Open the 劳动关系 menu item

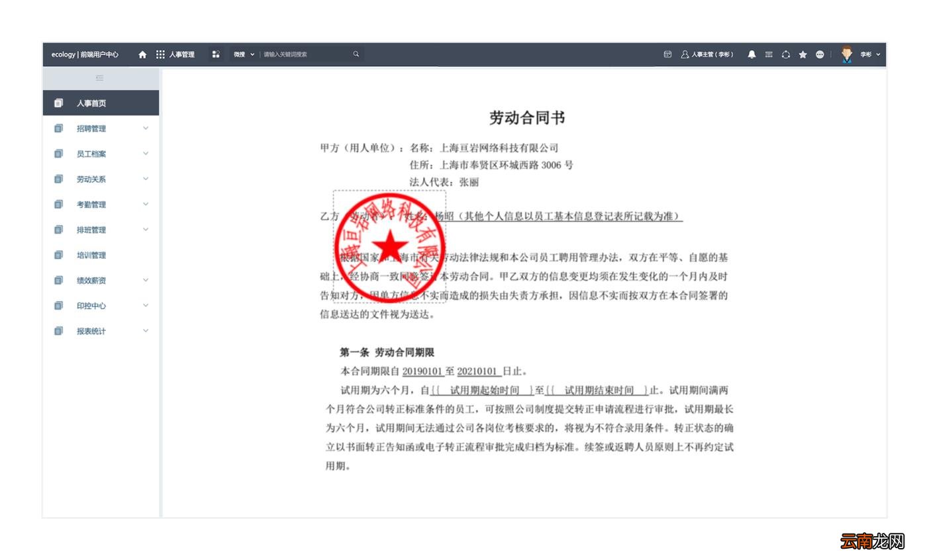click(101, 179)
